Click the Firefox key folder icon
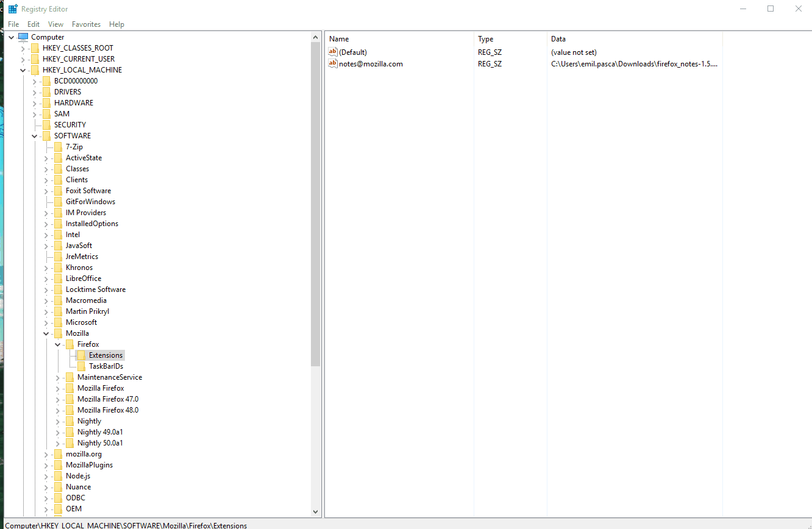Screen dimensions: 812x529 pyautogui.click(x=69, y=344)
